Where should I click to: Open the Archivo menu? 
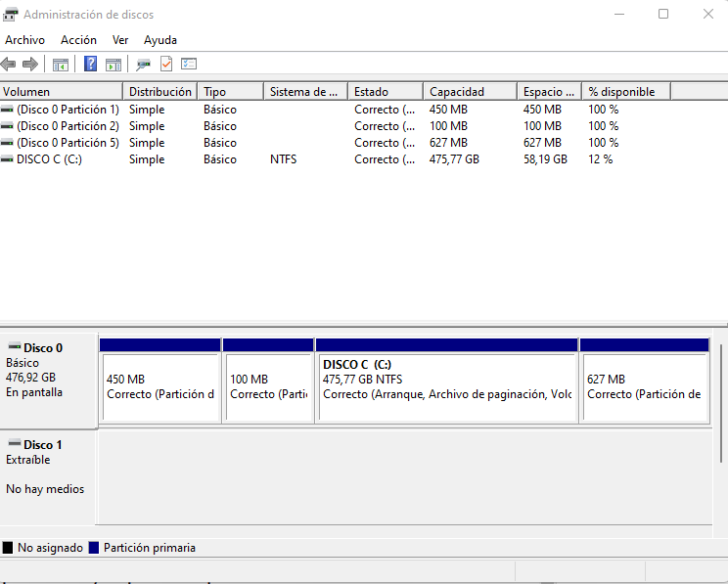tap(24, 40)
